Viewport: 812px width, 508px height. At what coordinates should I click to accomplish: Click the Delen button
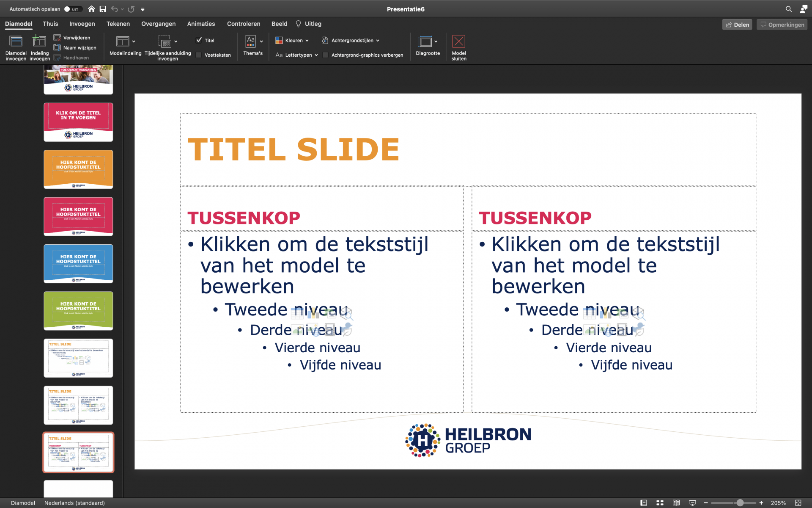coord(737,25)
